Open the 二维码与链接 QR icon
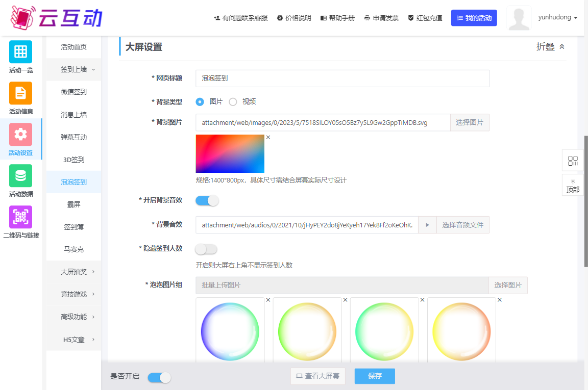 point(20,217)
